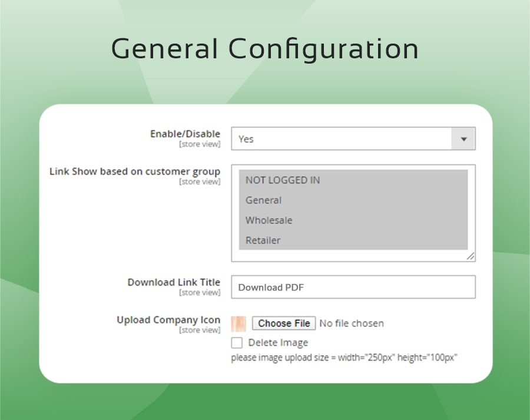
Task: Click the General Configuration heading
Action: click(265, 48)
